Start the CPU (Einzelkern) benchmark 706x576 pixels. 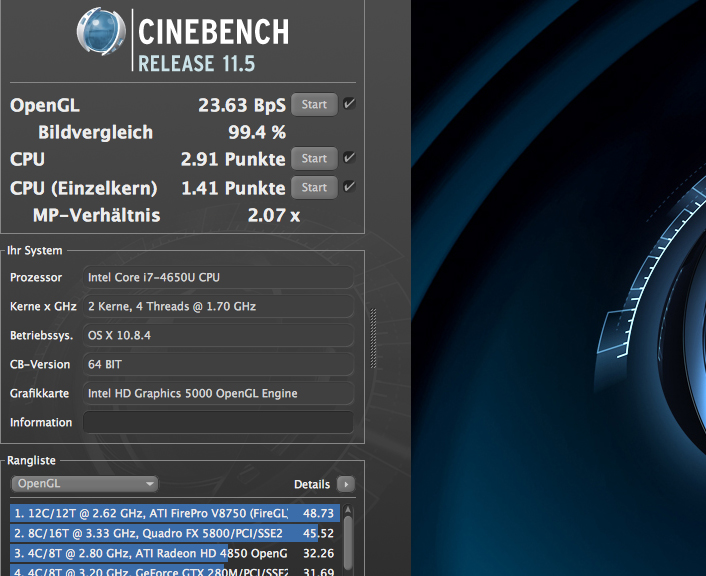pyautogui.click(x=314, y=187)
